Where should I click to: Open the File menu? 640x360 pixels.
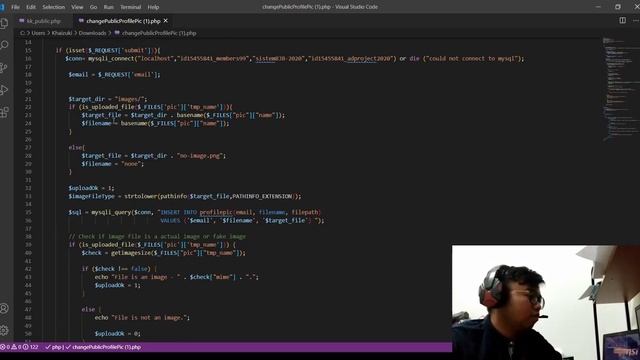[16, 7]
